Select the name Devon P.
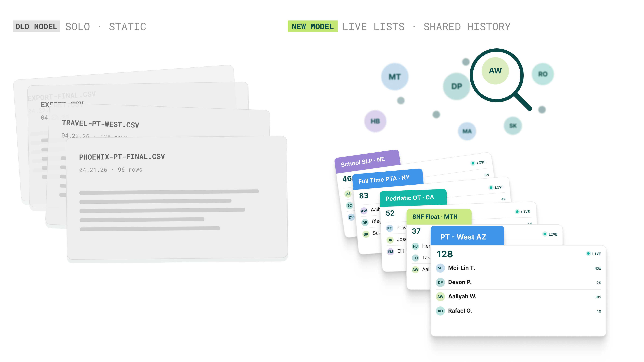This screenshot has height=362, width=644. 460,282
